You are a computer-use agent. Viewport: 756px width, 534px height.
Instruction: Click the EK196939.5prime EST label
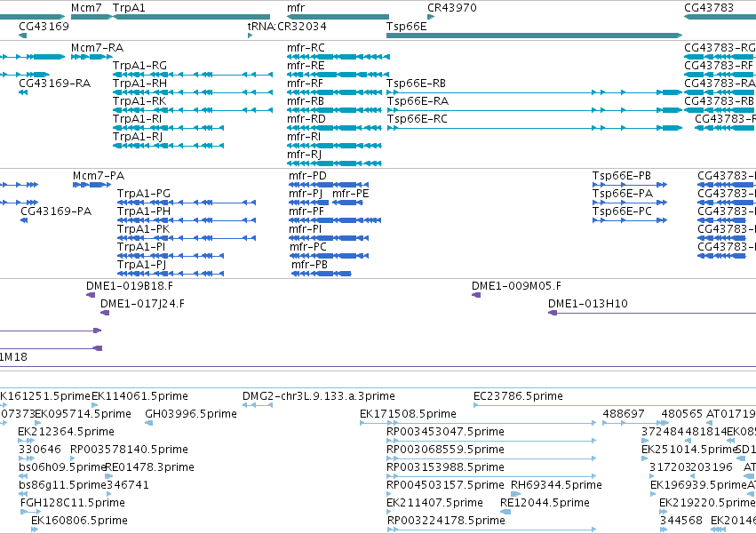[x=698, y=485]
